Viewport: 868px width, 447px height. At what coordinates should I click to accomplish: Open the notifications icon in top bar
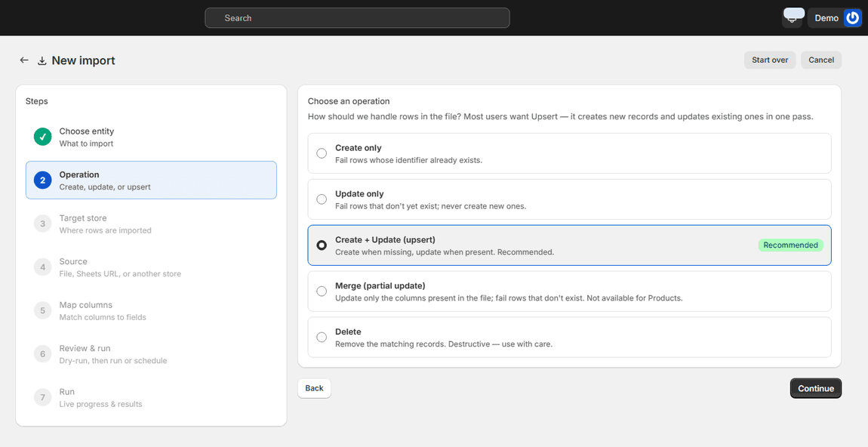[793, 17]
